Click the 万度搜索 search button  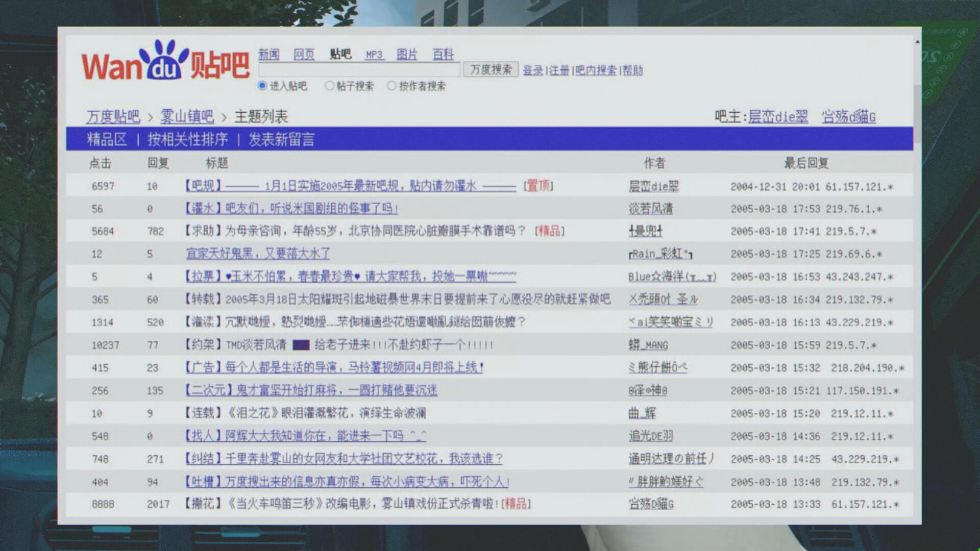point(490,69)
